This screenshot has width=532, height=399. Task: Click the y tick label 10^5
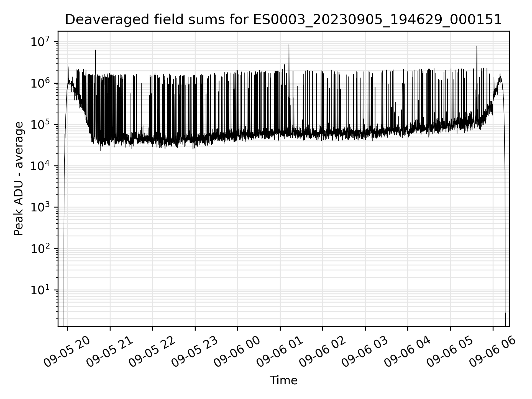click(40, 125)
